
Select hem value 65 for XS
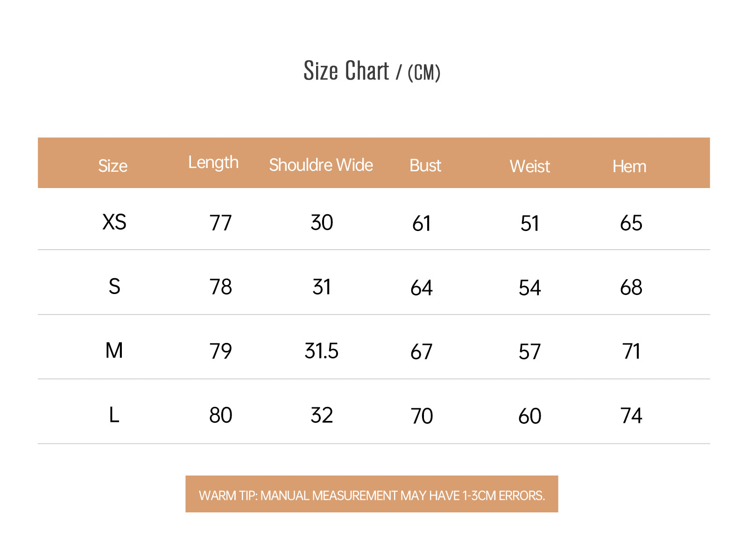631,223
